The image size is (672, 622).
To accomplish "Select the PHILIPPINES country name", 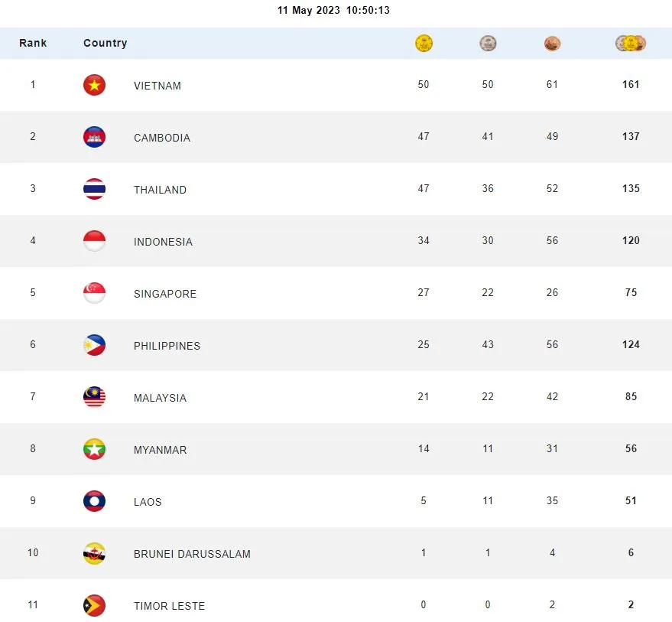I will click(167, 346).
